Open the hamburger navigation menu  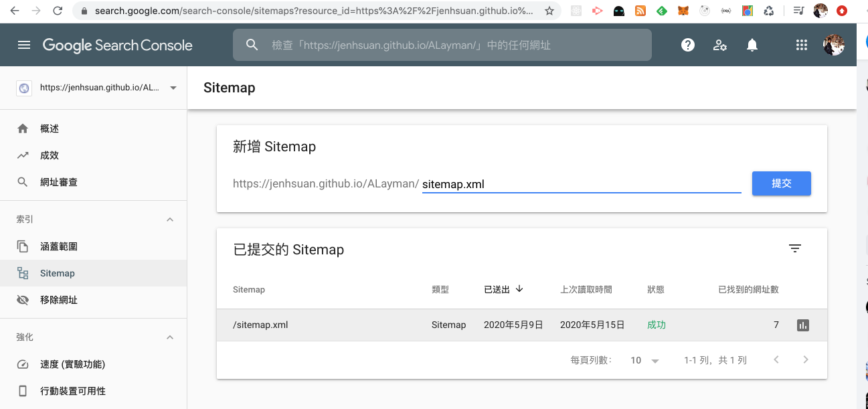click(x=24, y=45)
